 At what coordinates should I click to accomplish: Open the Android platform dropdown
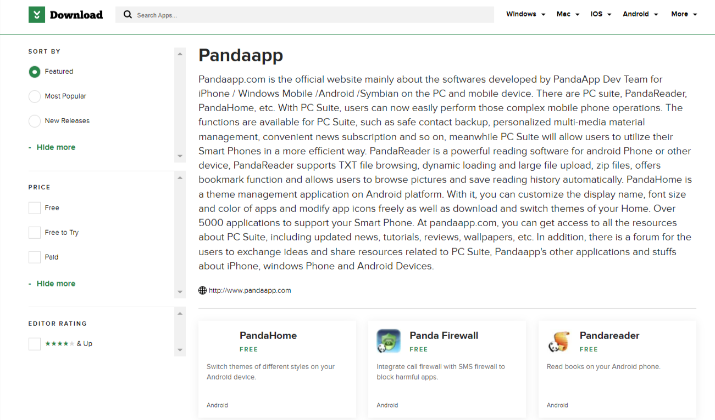click(x=640, y=14)
